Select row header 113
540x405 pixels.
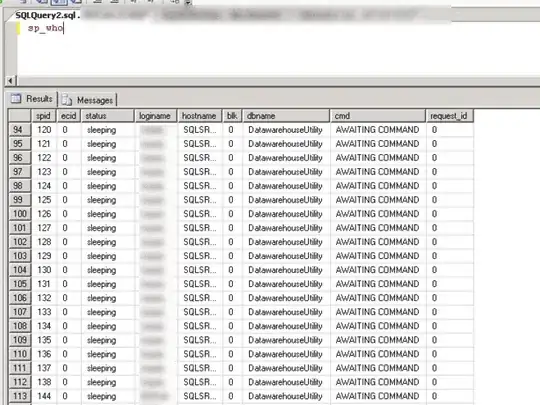coord(20,396)
